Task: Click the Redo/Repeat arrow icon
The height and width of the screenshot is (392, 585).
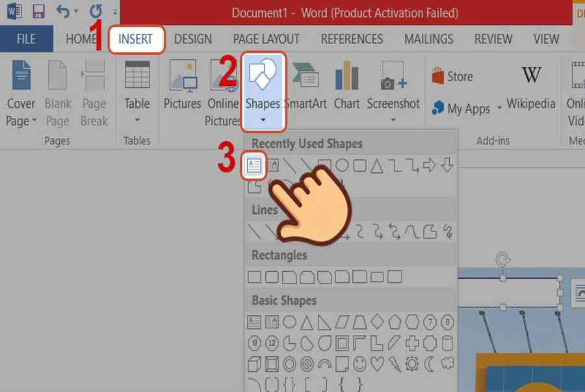Action: coord(96,11)
